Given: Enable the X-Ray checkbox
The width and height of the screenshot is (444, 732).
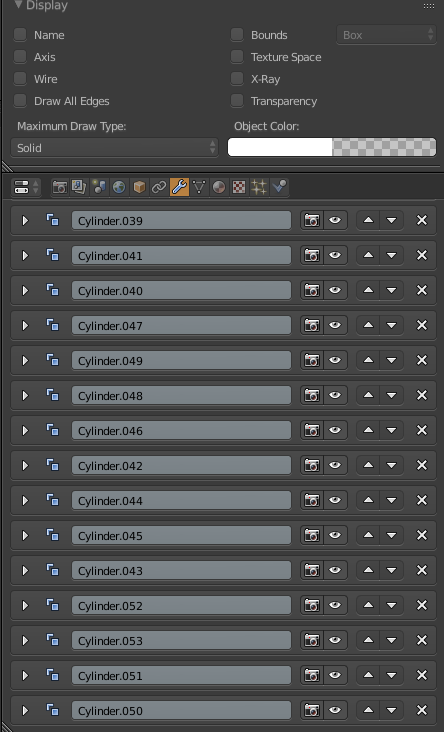Looking at the screenshot, I should tap(237, 78).
